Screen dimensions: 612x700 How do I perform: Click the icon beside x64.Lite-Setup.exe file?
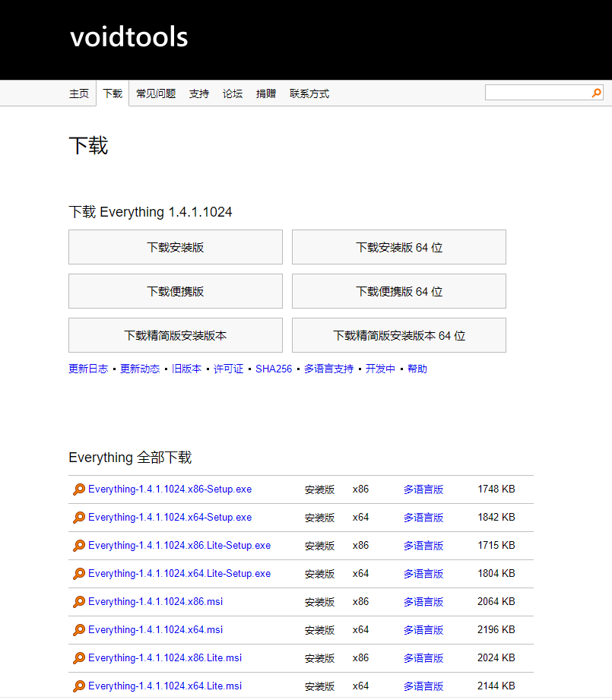79,574
